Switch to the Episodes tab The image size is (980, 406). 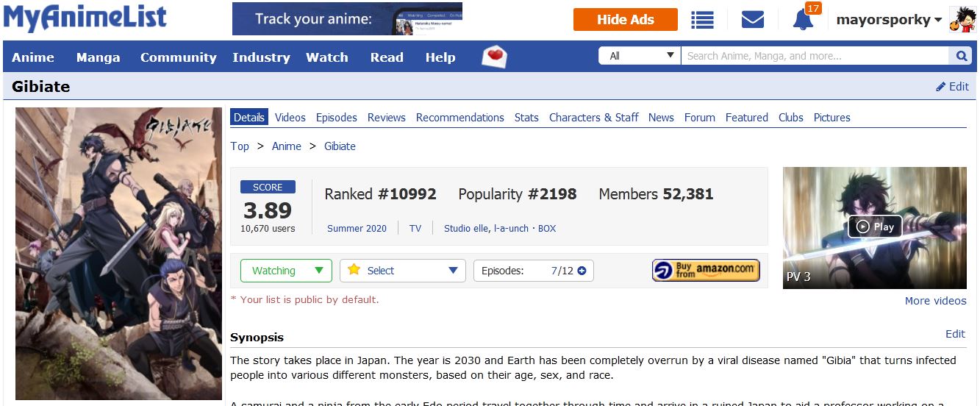(337, 118)
